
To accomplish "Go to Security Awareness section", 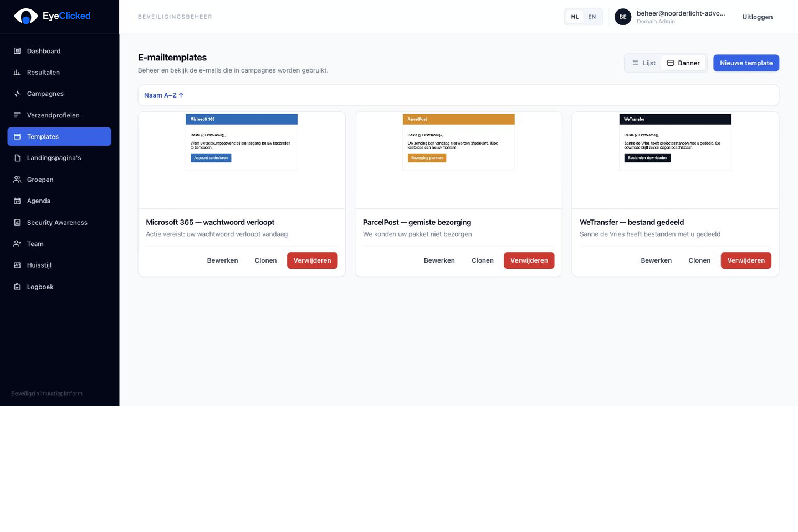I will pyautogui.click(x=59, y=223).
